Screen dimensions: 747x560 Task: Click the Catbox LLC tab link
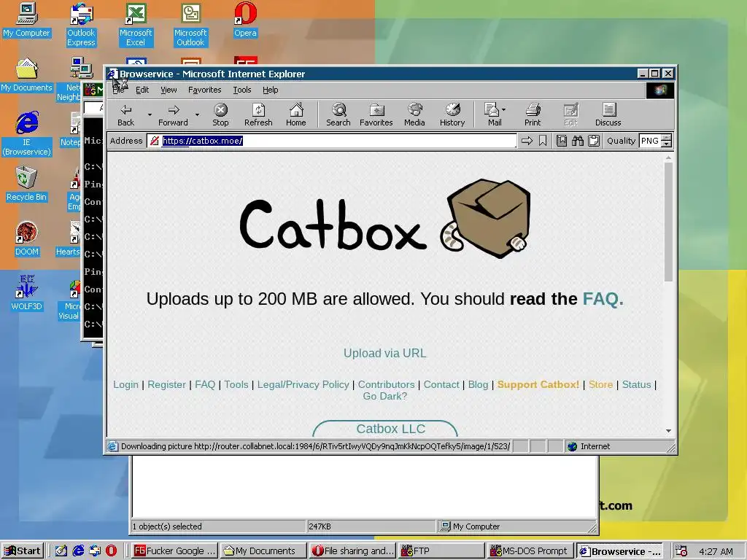tap(391, 429)
